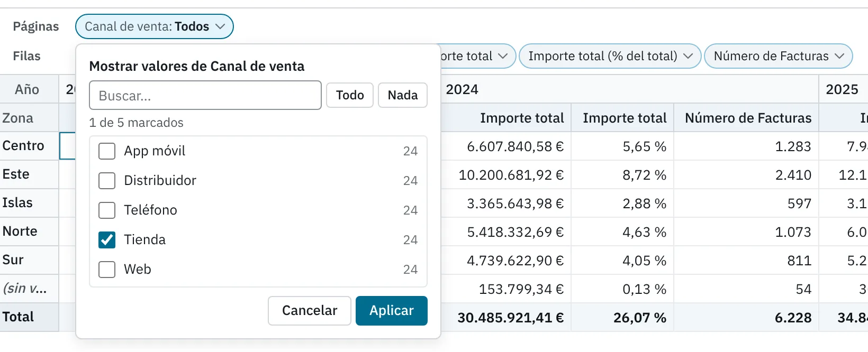Open the Número de Facturas dropdown
Image resolution: width=868 pixels, height=352 pixels.
click(779, 56)
